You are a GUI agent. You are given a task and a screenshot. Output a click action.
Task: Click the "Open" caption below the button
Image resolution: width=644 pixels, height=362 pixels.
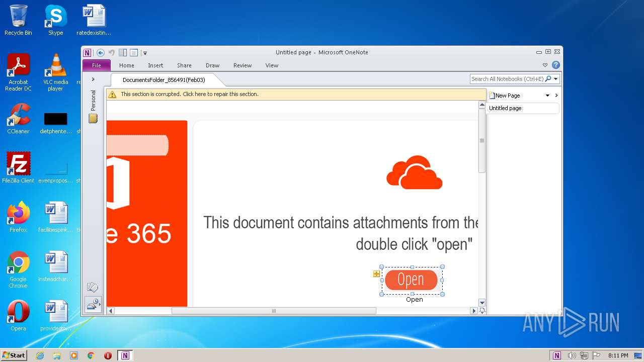point(415,300)
